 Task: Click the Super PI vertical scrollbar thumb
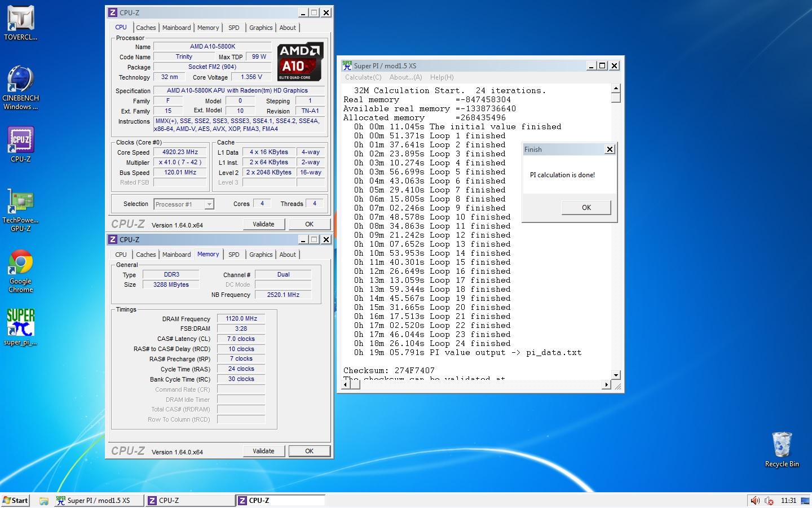point(616,98)
